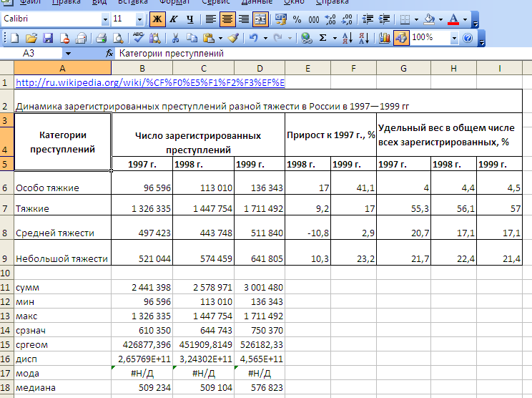Sort ascending А to Я
This screenshot has width=532, height=398.
tap(348, 38)
